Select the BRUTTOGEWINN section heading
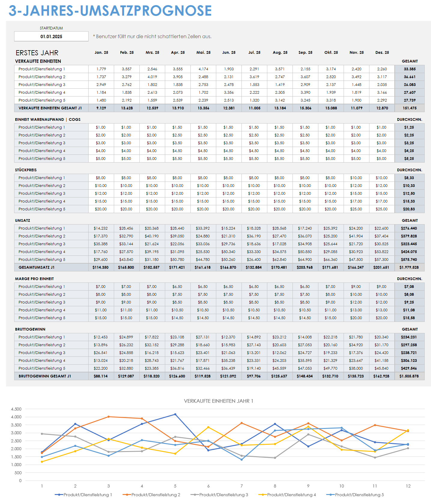The width and height of the screenshot is (431, 504). point(30,329)
